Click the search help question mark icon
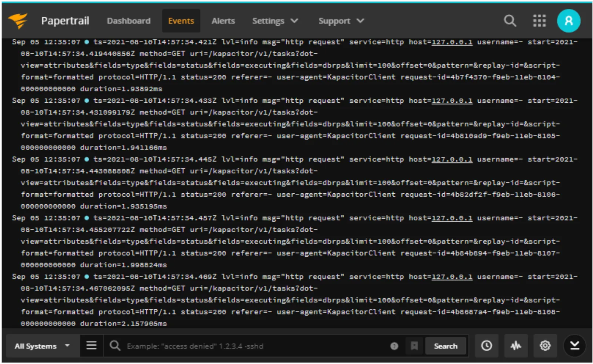The height and width of the screenshot is (364, 593). (x=394, y=346)
